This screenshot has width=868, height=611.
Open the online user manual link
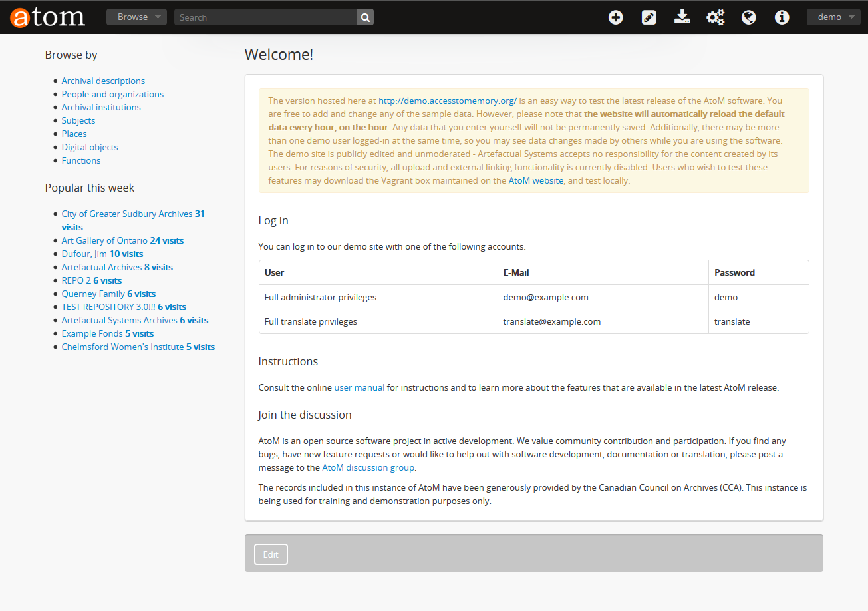click(x=359, y=387)
